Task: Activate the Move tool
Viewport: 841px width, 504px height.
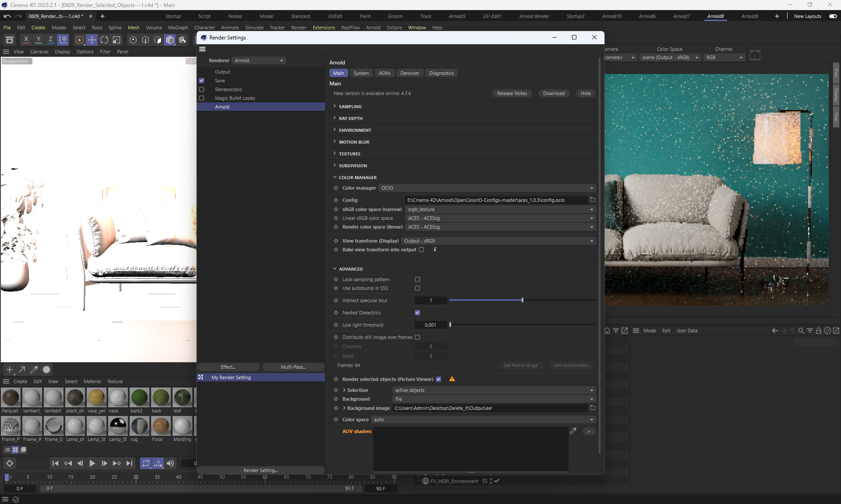Action: pyautogui.click(x=92, y=40)
